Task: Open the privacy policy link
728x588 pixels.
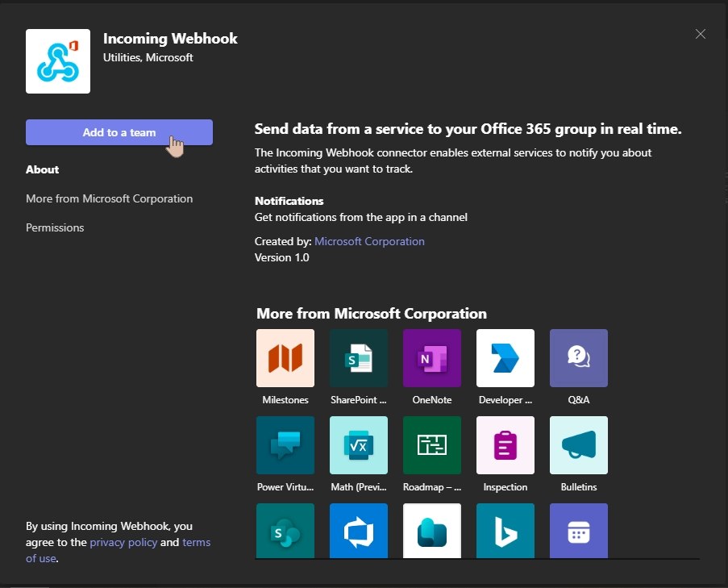Action: 123,543
